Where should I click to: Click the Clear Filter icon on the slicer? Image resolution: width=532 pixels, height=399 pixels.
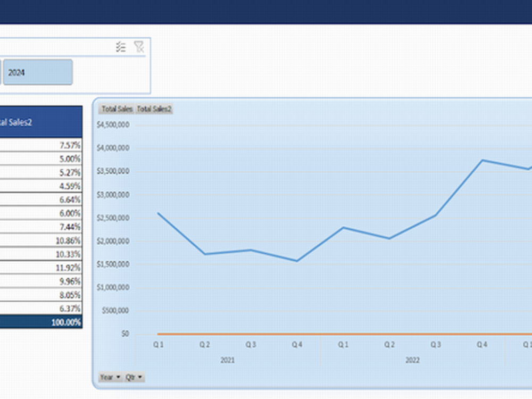click(139, 46)
